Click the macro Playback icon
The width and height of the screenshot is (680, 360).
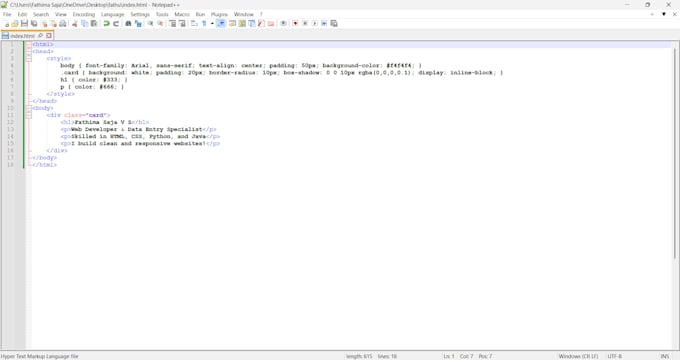pos(314,23)
